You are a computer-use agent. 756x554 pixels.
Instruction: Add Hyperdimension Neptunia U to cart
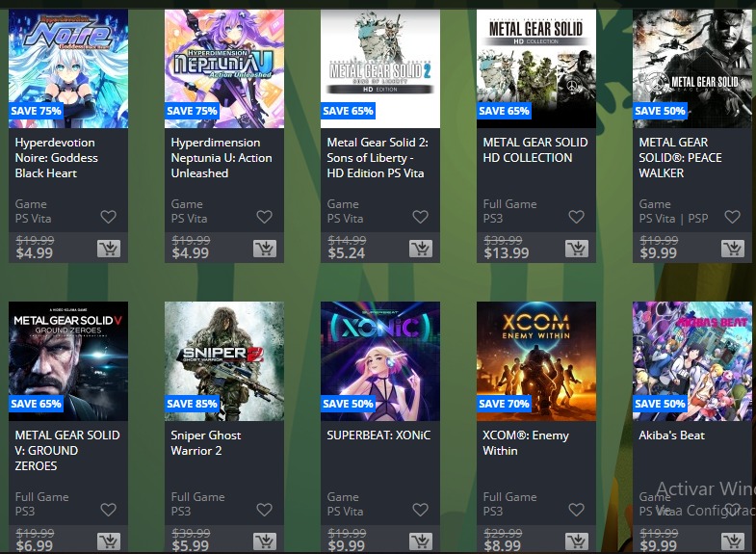265,249
